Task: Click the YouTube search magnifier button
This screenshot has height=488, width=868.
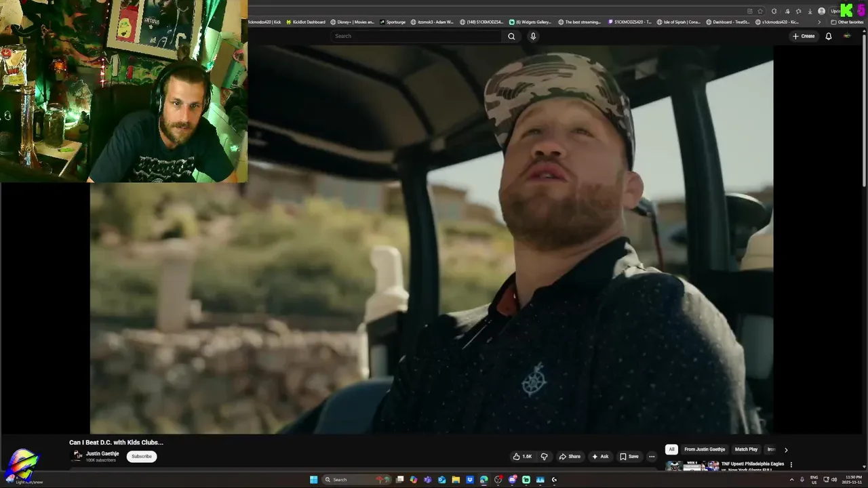Action: click(x=511, y=36)
